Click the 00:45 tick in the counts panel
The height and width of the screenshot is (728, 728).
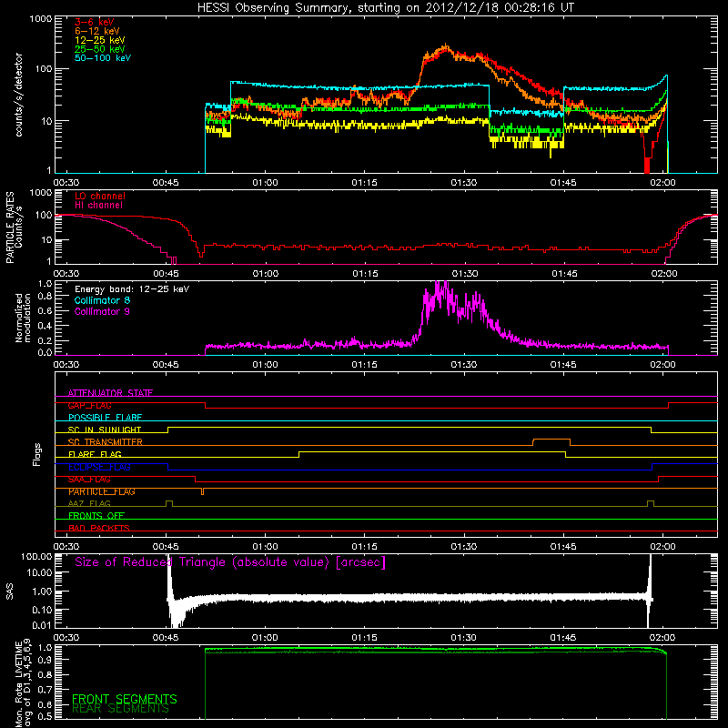[166, 183]
